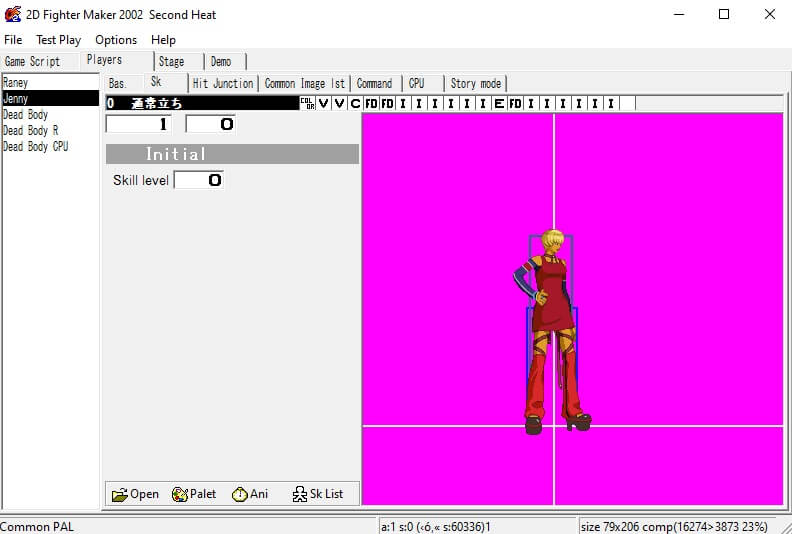792x534 pixels.
Task: Select the FD block right after C
Action: pos(371,104)
